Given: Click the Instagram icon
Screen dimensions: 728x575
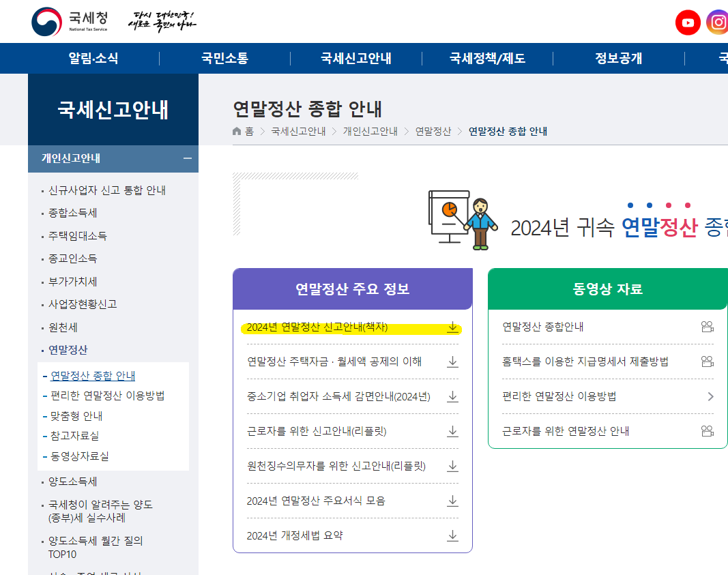Looking at the screenshot, I should pos(718,22).
